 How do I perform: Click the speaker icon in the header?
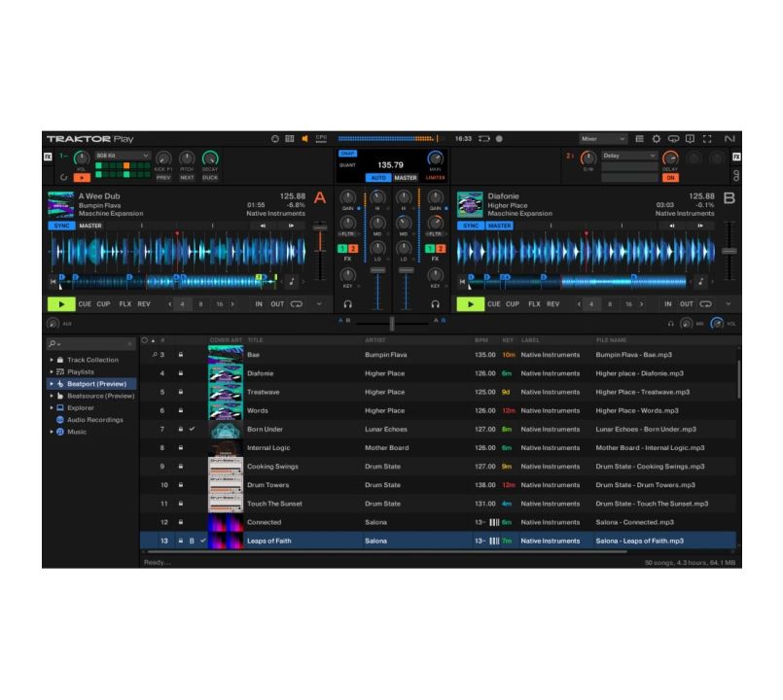pyautogui.click(x=304, y=139)
